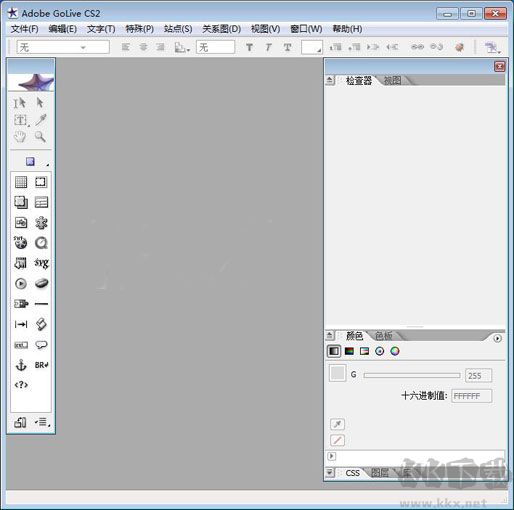This screenshot has width=514, height=510.
Task: Open the 帮助(H) menu
Action: click(347, 29)
